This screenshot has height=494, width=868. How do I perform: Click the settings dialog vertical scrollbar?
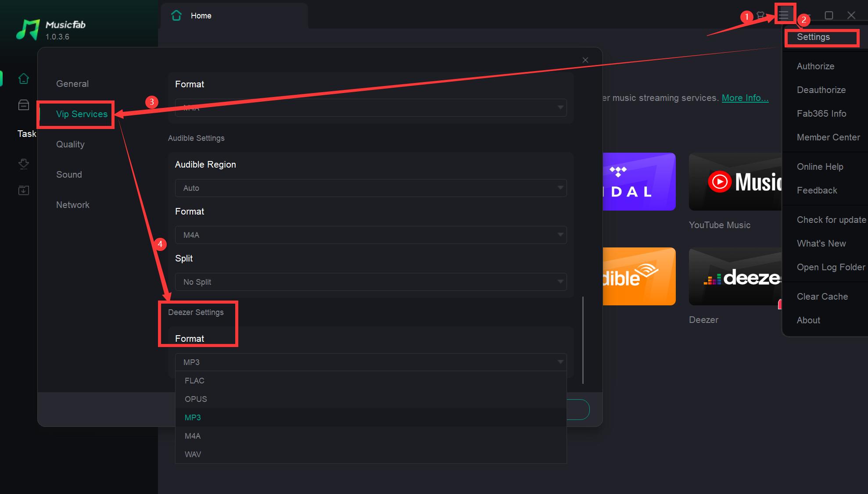[x=583, y=340]
